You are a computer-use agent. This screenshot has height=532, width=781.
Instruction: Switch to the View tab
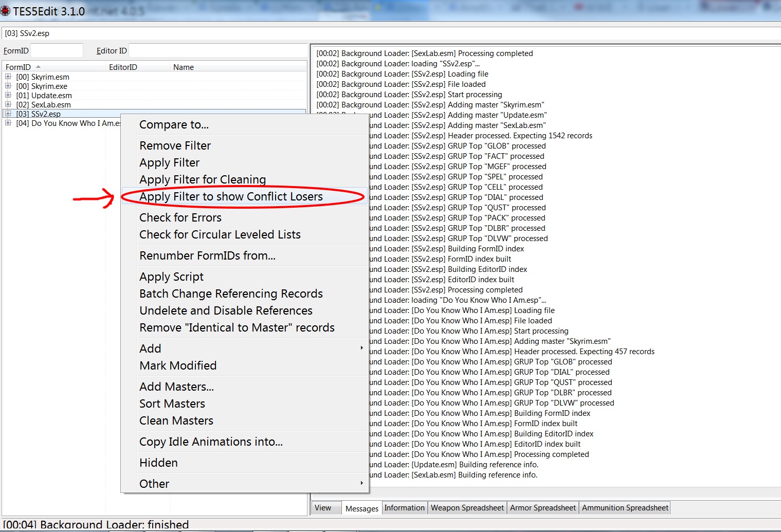click(x=323, y=508)
